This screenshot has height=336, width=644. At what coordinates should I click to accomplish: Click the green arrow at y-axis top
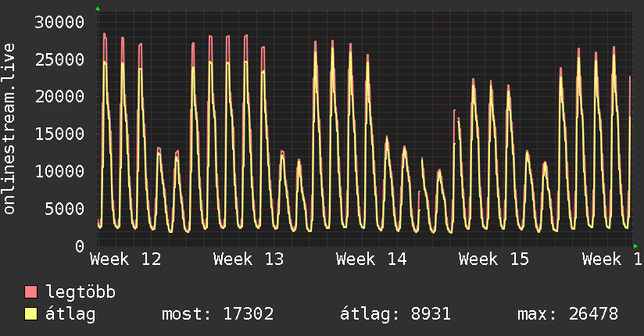click(x=98, y=9)
